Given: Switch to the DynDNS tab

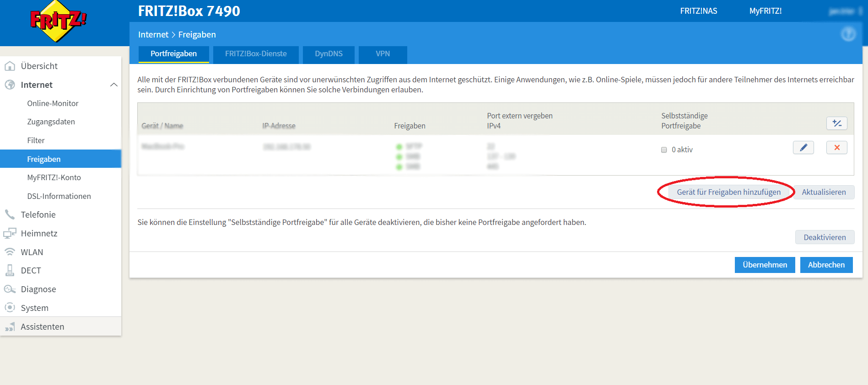Looking at the screenshot, I should 329,54.
